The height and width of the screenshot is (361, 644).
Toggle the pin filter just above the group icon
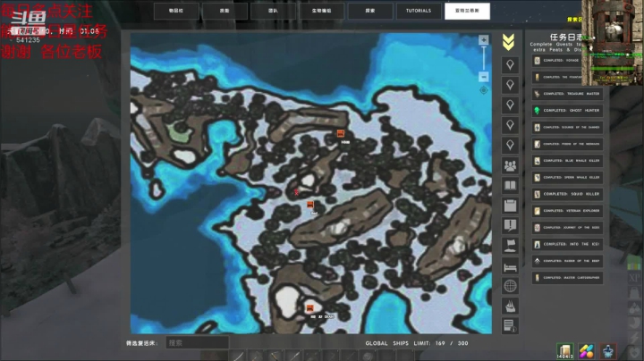tap(510, 146)
